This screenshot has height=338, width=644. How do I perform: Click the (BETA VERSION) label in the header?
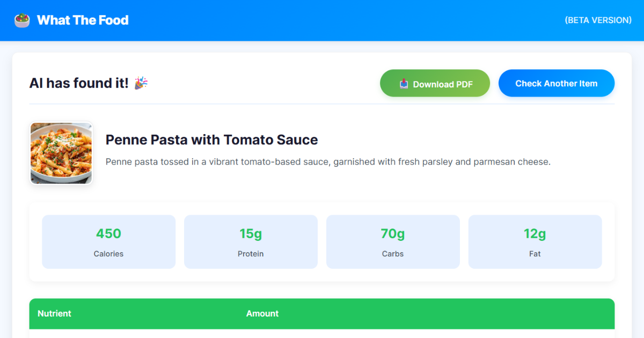coord(598,20)
